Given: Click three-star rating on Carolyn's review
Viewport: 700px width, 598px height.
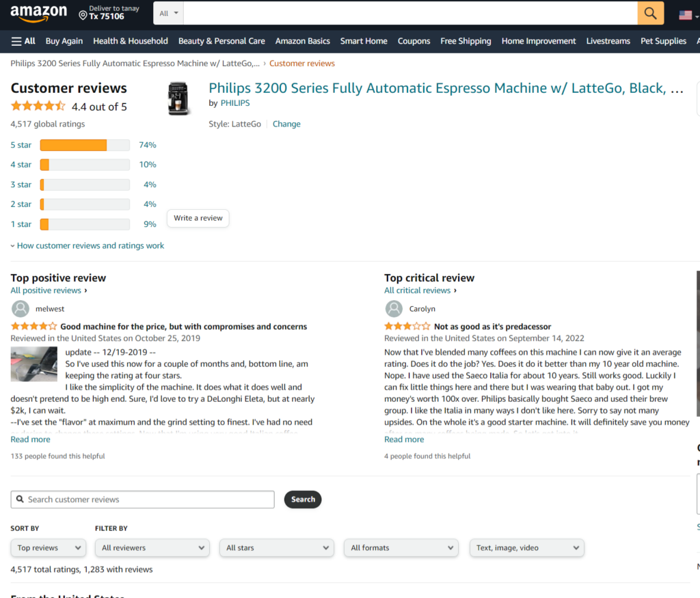Looking at the screenshot, I should 407,326.
